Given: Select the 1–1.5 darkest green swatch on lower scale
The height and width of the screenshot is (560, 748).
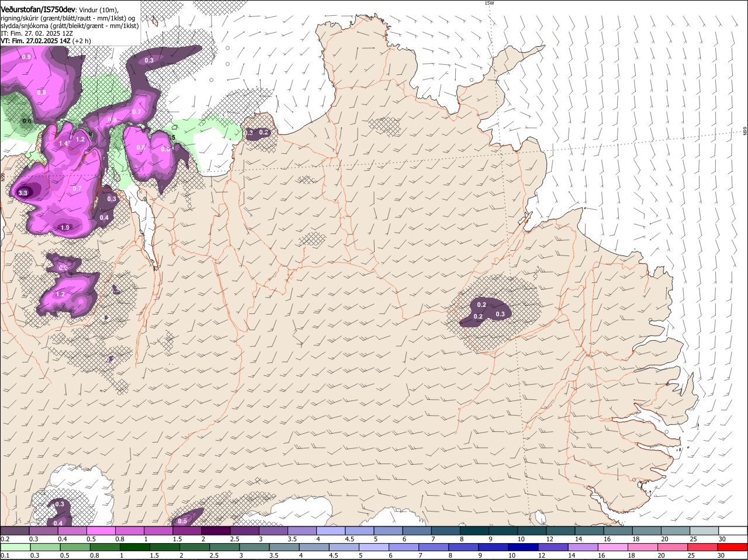Looking at the screenshot, I should [136, 547].
